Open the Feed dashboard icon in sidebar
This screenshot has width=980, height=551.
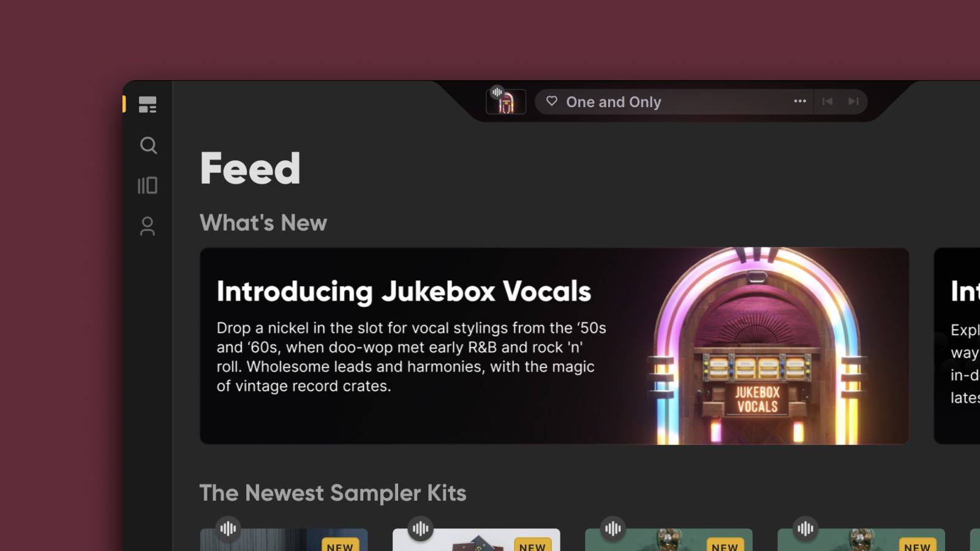148,105
